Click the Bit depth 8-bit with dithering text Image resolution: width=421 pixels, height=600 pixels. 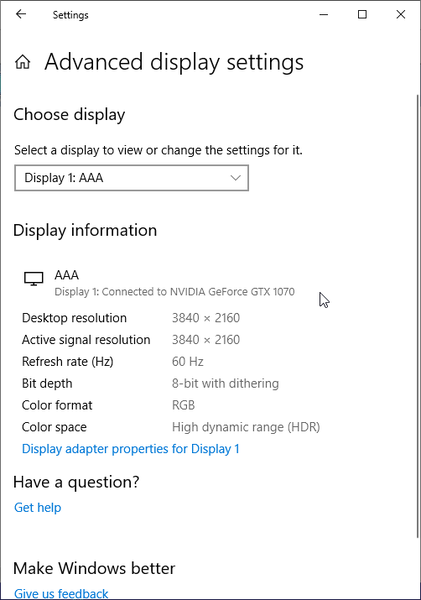pyautogui.click(x=225, y=383)
